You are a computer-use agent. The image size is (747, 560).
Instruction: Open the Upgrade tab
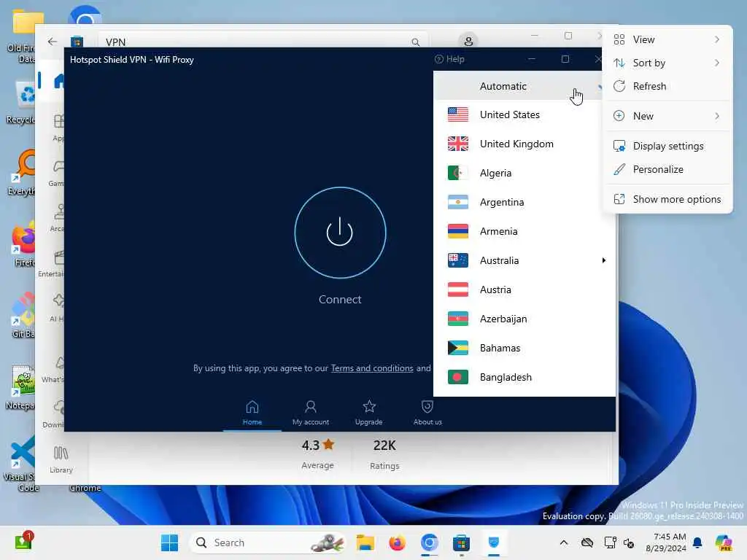click(368, 413)
